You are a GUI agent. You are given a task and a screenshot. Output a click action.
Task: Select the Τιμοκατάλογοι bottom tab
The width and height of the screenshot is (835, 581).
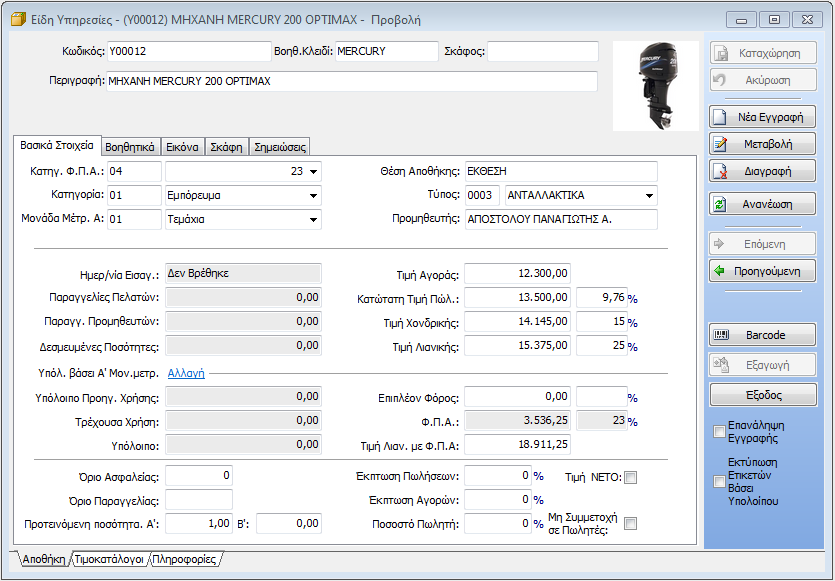(109, 559)
